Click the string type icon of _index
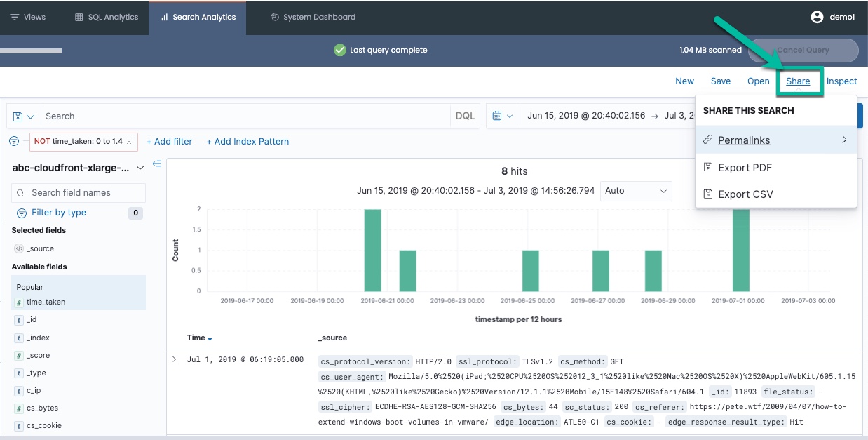 click(x=19, y=338)
